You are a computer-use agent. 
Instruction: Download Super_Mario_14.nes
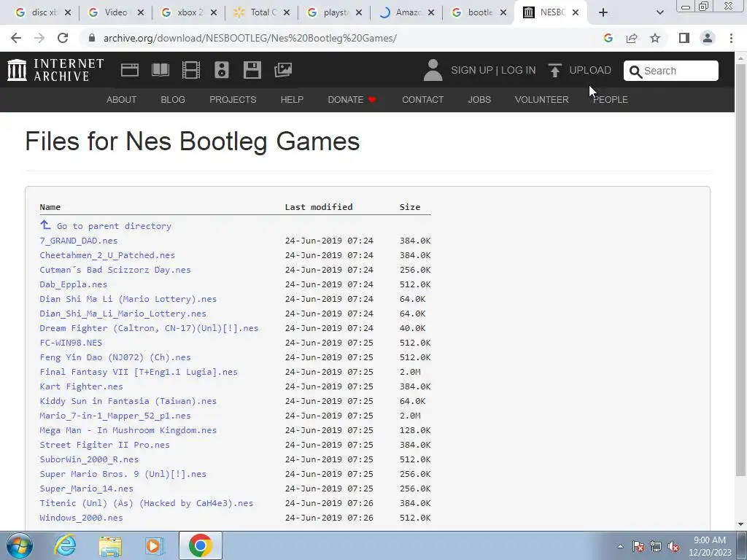(86, 489)
